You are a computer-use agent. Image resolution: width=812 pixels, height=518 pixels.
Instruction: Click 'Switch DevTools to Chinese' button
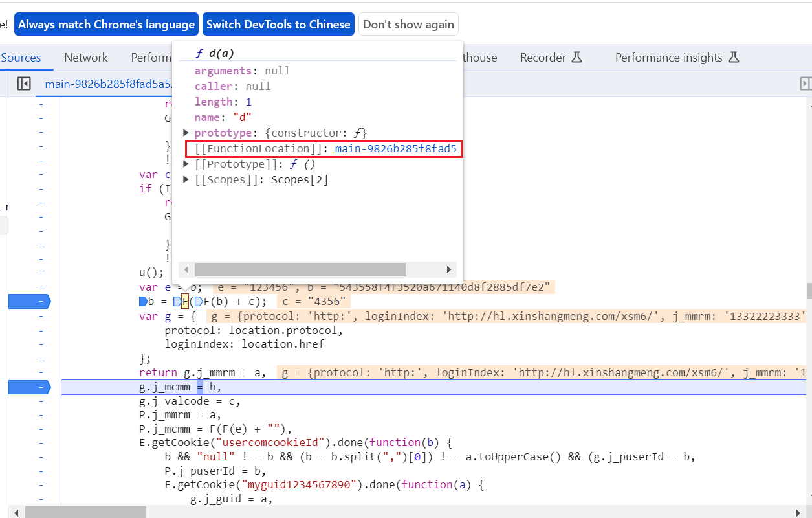click(278, 25)
